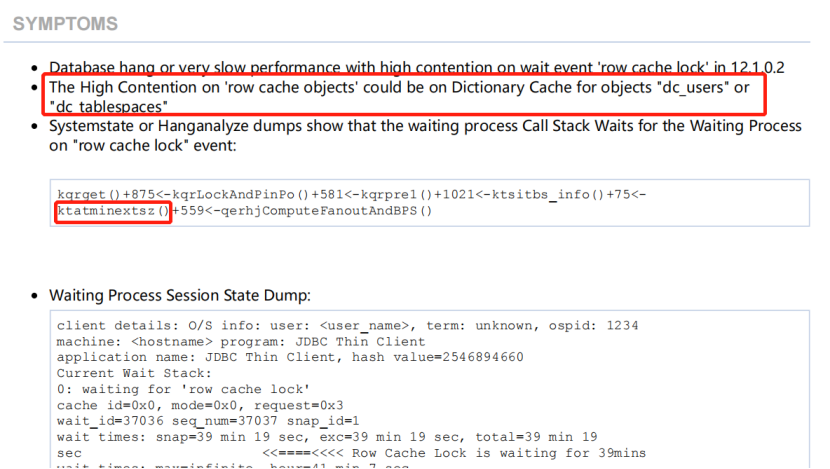This screenshot has width=830, height=469.
Task: Click the "dc_tablespaces" object name
Action: (108, 106)
